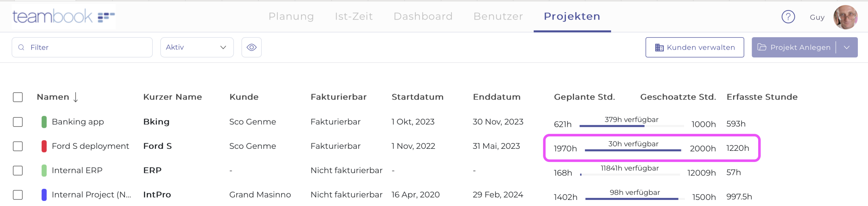Toggle the select-all header checkbox
This screenshot has height=206, width=868.
click(18, 97)
